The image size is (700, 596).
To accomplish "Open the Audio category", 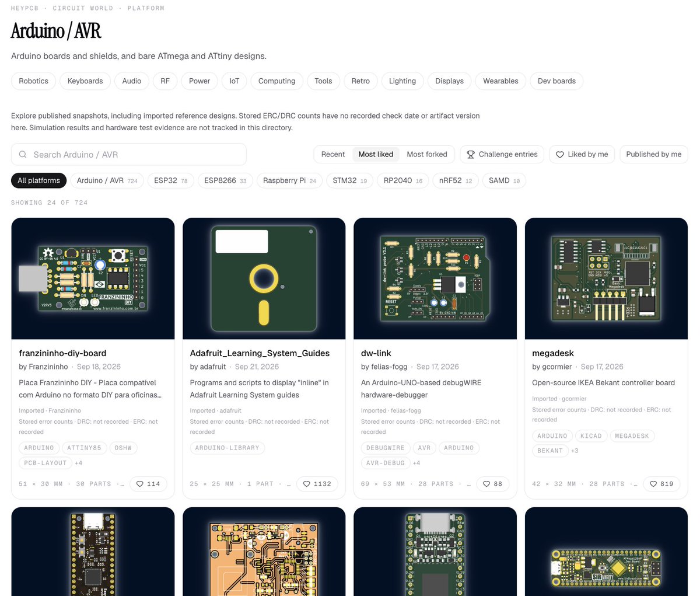I will (x=132, y=81).
